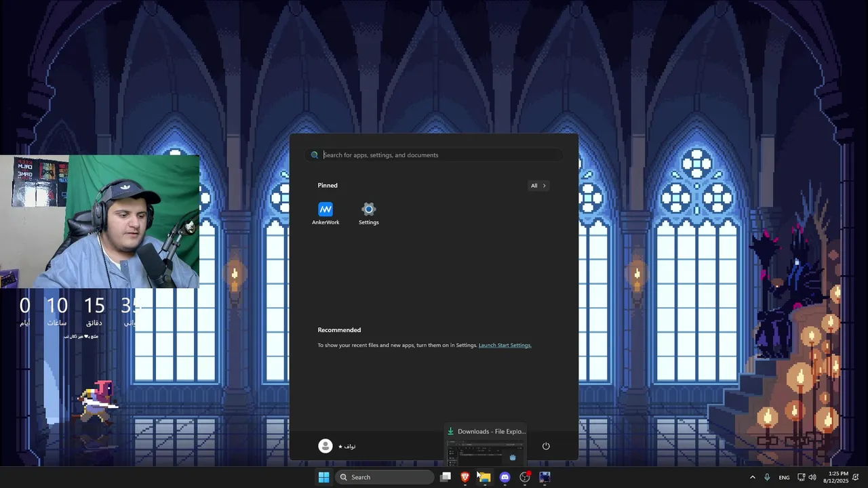Open the network tray icon
Screen dimensions: 868x488
pyautogui.click(x=801, y=477)
